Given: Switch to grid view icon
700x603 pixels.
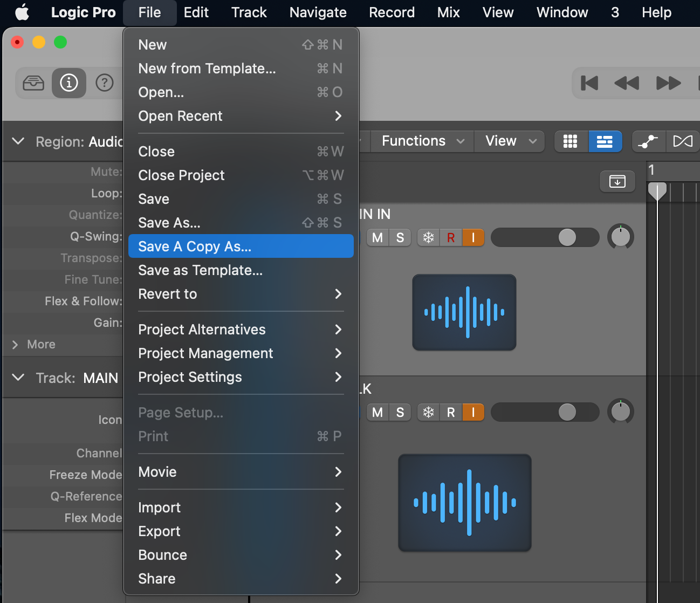Looking at the screenshot, I should coord(571,141).
